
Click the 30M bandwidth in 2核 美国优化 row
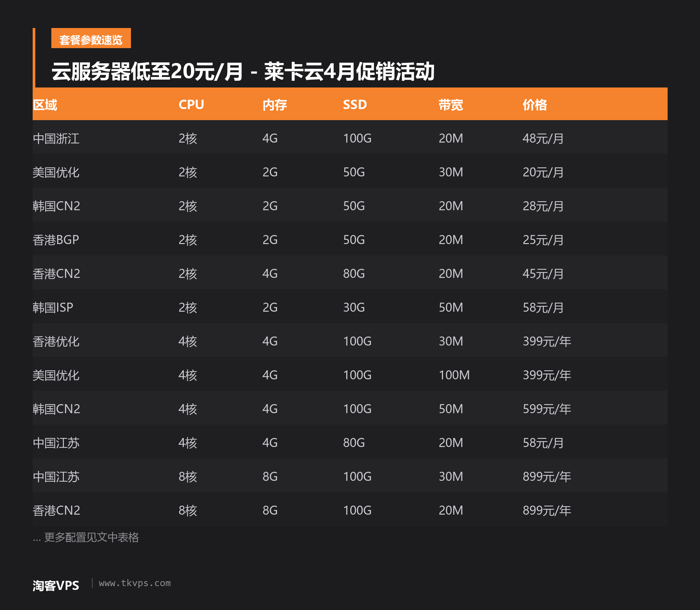[451, 172]
